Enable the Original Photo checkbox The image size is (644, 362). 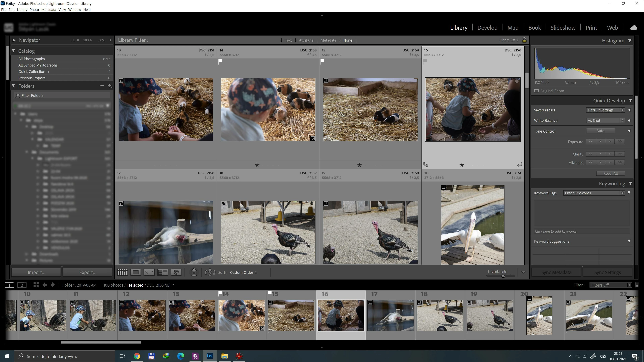coord(536,91)
